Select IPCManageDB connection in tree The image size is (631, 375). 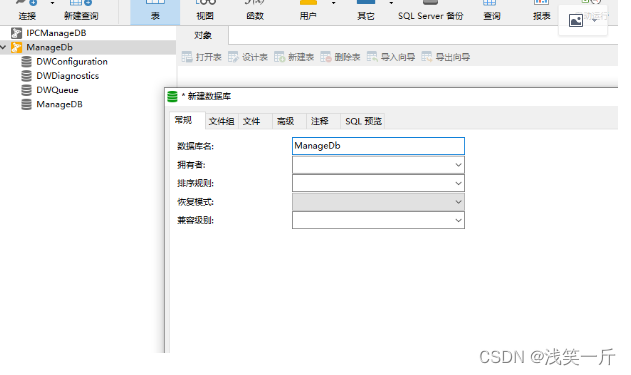coord(56,33)
